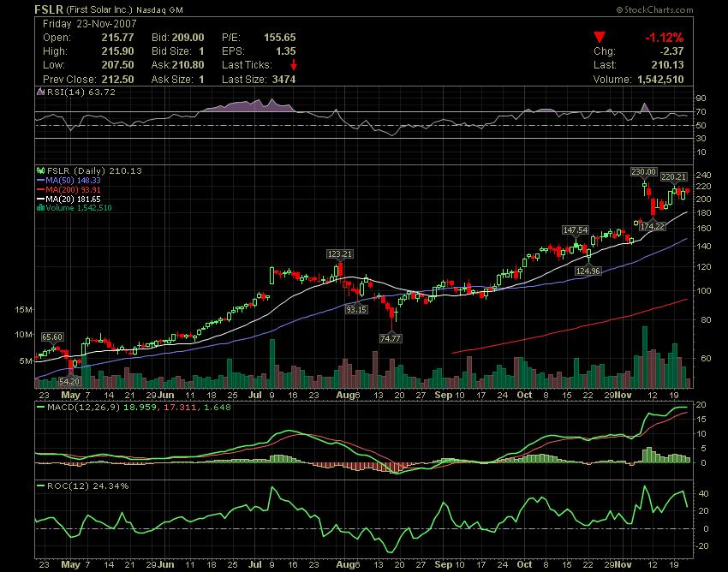Click the 54.20 price low label
Viewport: 728px width, 572px height.
coord(69,382)
